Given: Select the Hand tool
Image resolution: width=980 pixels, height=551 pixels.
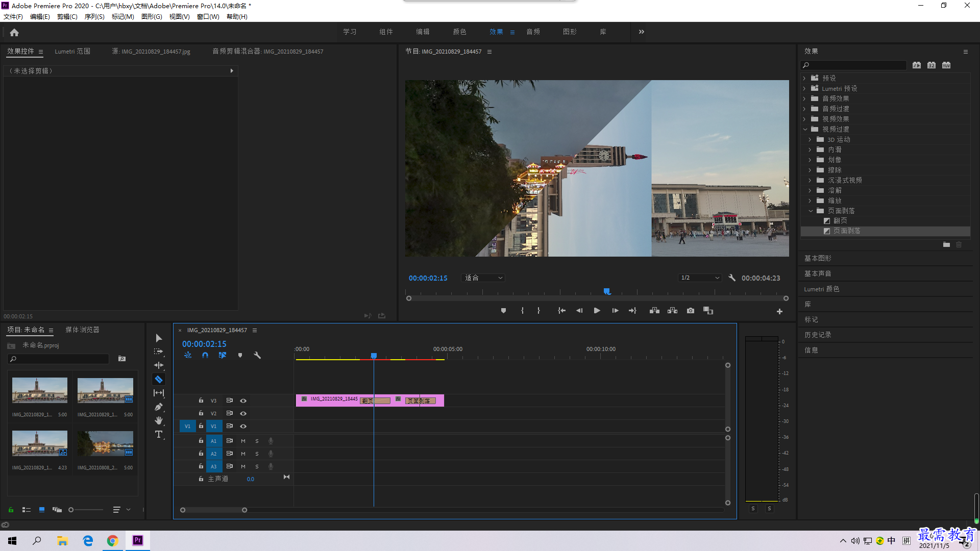Looking at the screenshot, I should (159, 420).
